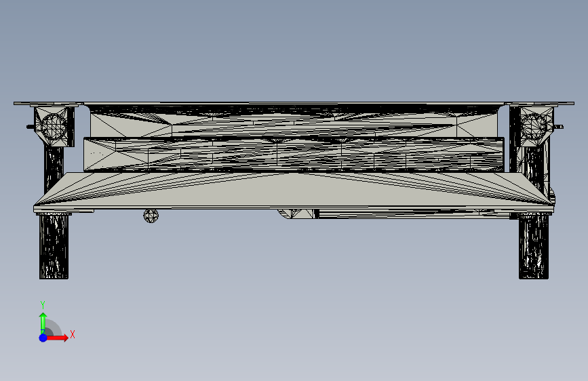588x381 pixels.
Task: Select the large sloped bottom plate of the model
Action: point(294,189)
